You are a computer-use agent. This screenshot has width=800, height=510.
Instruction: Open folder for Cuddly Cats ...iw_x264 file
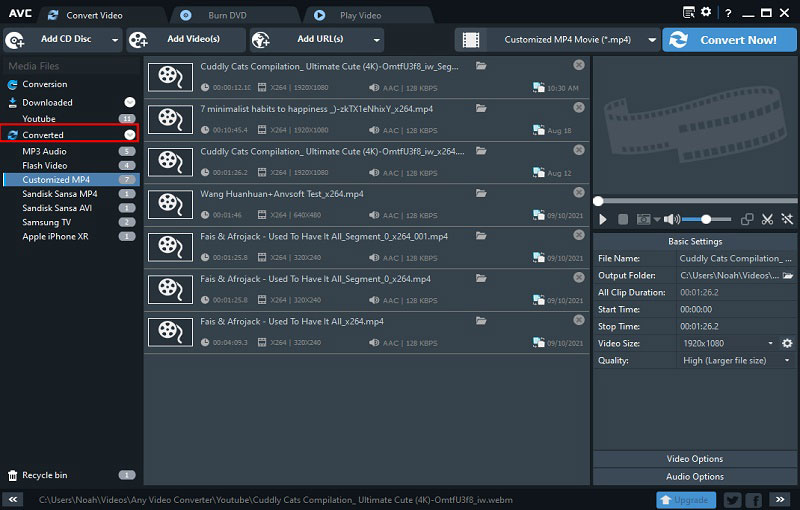click(481, 151)
